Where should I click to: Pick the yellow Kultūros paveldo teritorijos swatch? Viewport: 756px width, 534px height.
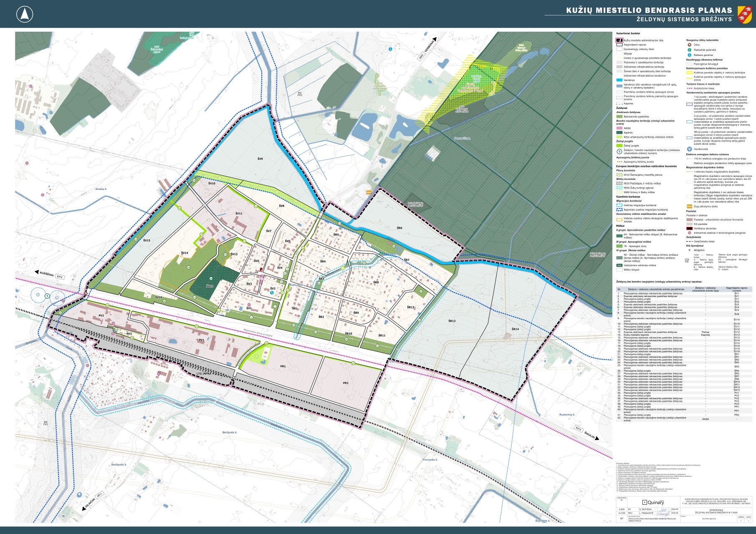coord(689,73)
